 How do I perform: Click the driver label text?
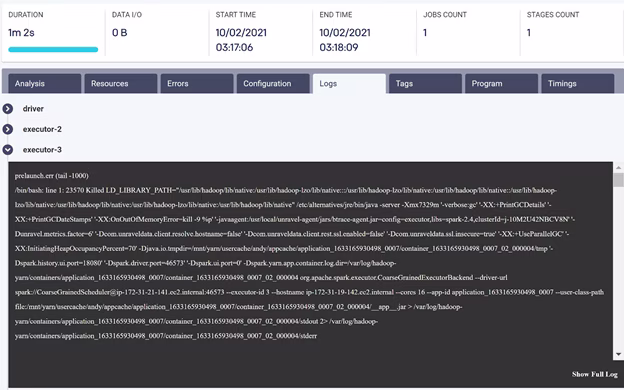(x=33, y=109)
